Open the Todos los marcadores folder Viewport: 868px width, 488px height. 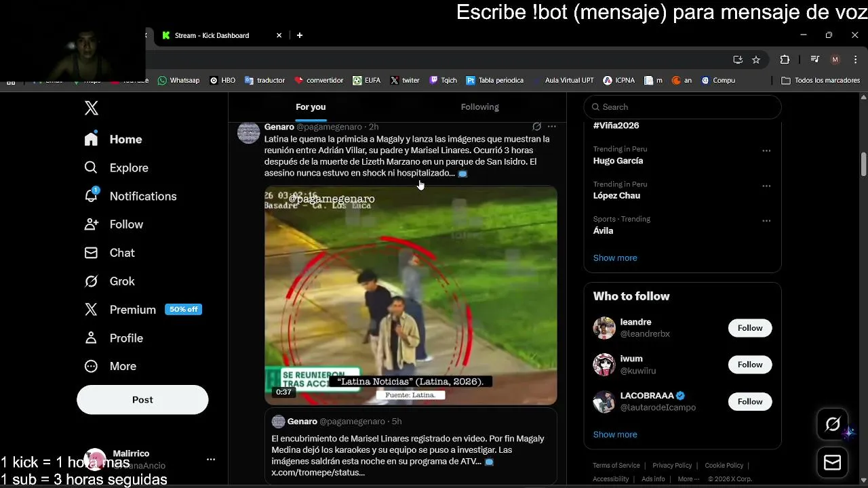[821, 80]
